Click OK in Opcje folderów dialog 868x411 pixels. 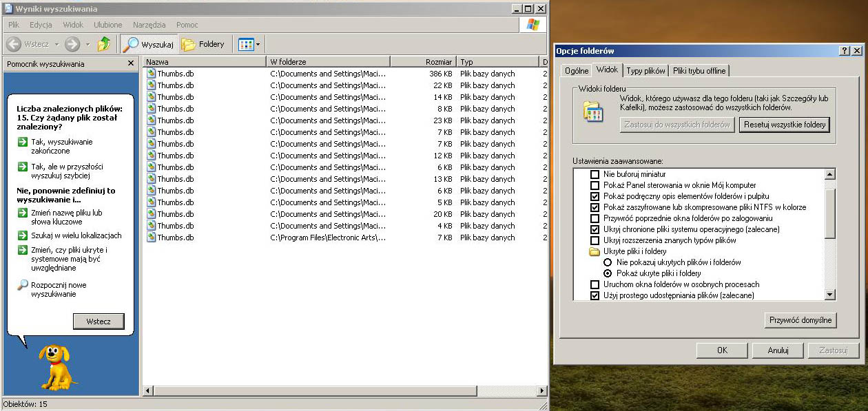click(x=722, y=350)
